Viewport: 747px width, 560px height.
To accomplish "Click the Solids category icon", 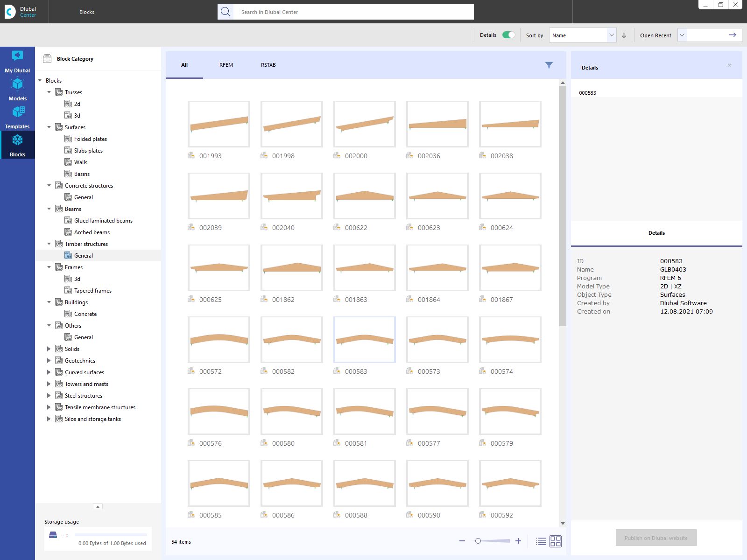I will coord(59,349).
